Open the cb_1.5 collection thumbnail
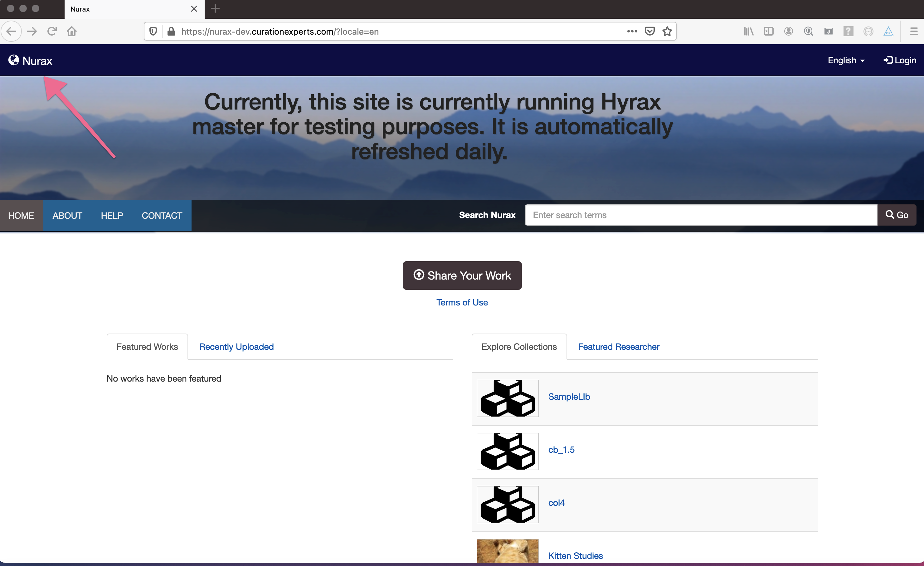Viewport: 924px width, 566px height. (x=507, y=451)
